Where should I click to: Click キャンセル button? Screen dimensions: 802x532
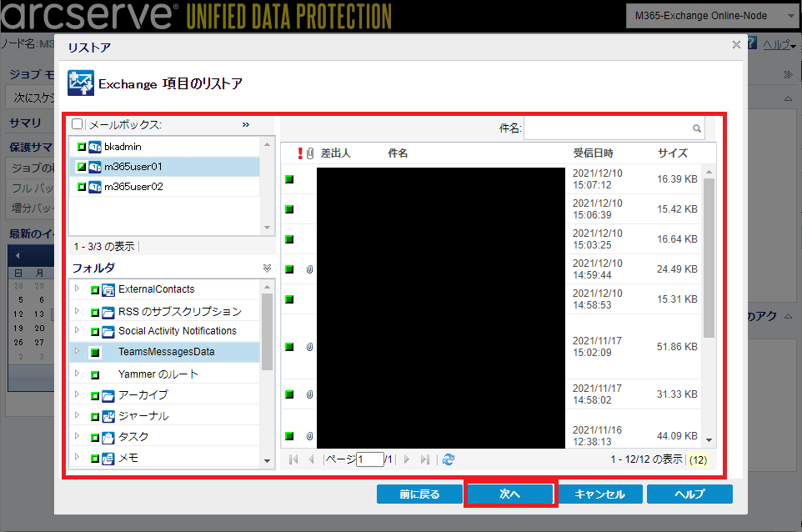coord(600,494)
